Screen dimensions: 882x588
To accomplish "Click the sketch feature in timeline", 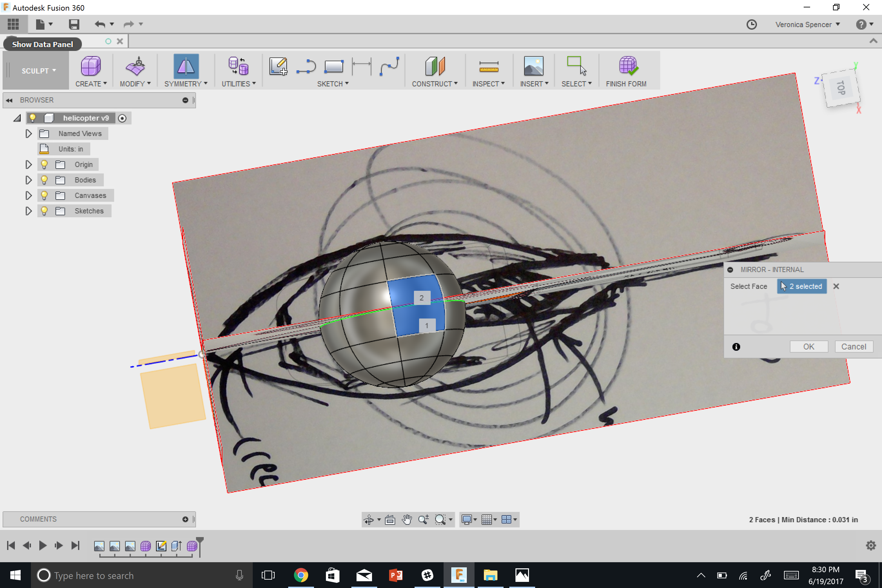I will [x=161, y=546].
